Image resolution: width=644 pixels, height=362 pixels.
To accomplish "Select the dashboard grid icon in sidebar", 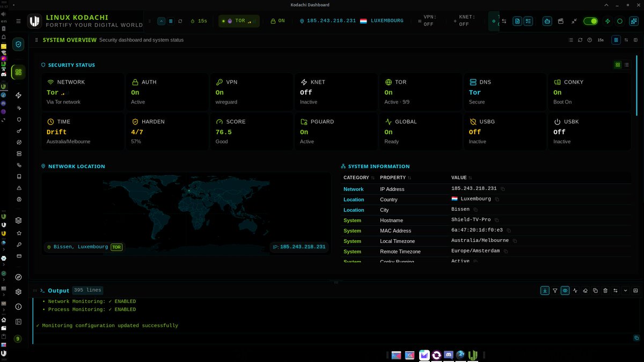I will 19,72.
